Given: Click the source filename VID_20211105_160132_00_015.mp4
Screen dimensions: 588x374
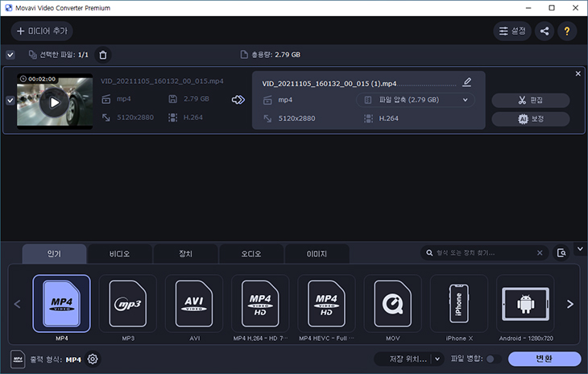Looking at the screenshot, I should [x=162, y=81].
